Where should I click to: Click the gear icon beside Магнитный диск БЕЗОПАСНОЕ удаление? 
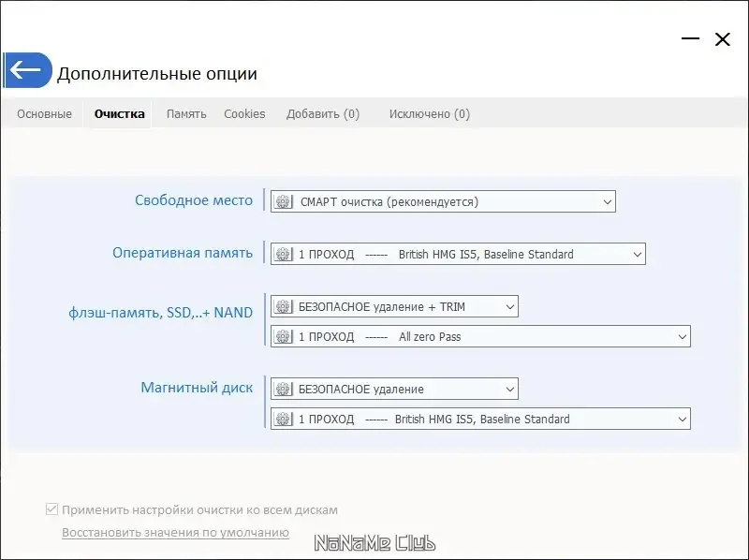pos(284,388)
